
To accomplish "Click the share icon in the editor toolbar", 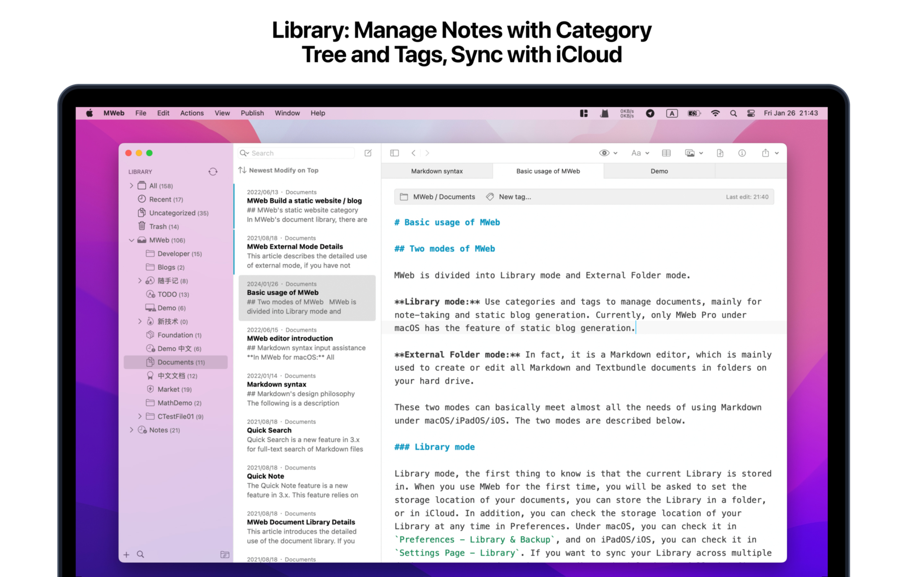I will tap(766, 153).
